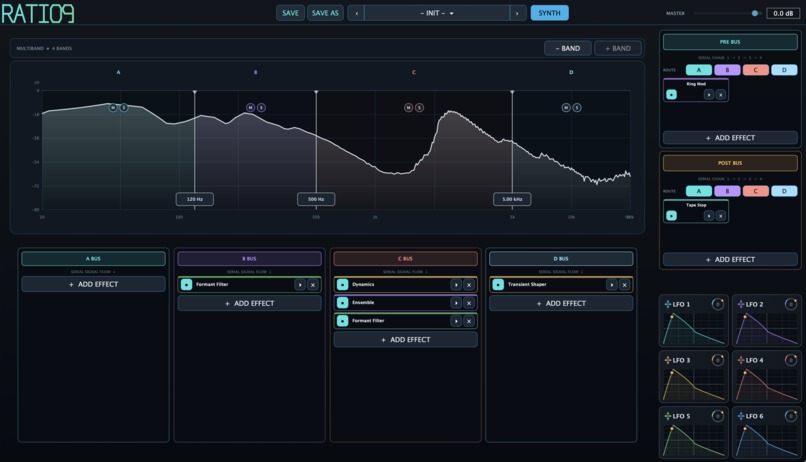The image size is (806, 462).
Task: Solo band A with its S button
Action: pos(124,107)
